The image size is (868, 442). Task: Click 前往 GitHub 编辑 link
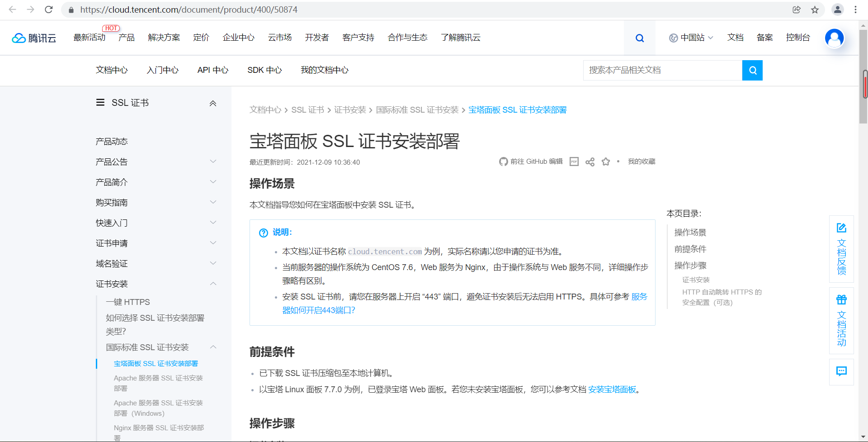pos(537,162)
